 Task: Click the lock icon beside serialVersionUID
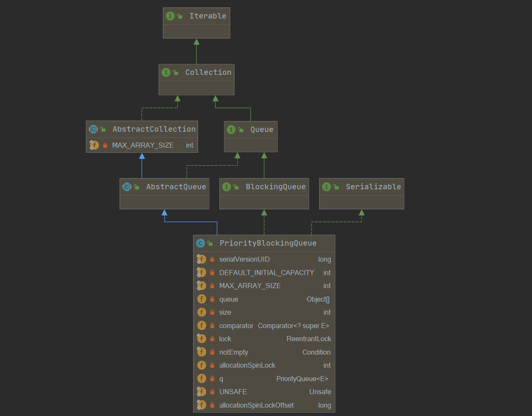tap(212, 260)
